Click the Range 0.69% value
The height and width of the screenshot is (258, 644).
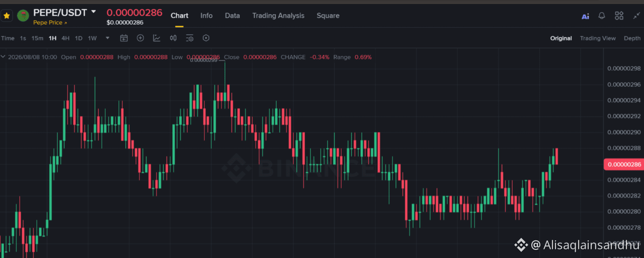point(363,57)
